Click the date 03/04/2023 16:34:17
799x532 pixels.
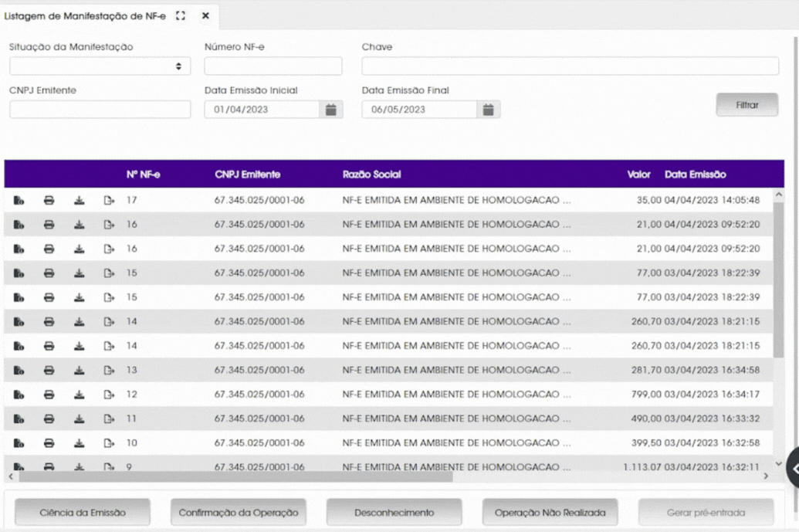tap(712, 395)
